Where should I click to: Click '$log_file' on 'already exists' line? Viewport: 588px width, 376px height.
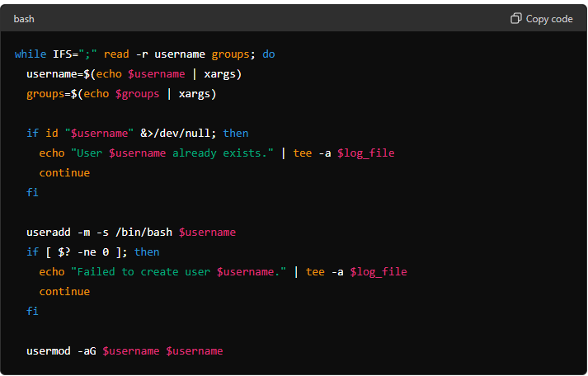point(365,153)
